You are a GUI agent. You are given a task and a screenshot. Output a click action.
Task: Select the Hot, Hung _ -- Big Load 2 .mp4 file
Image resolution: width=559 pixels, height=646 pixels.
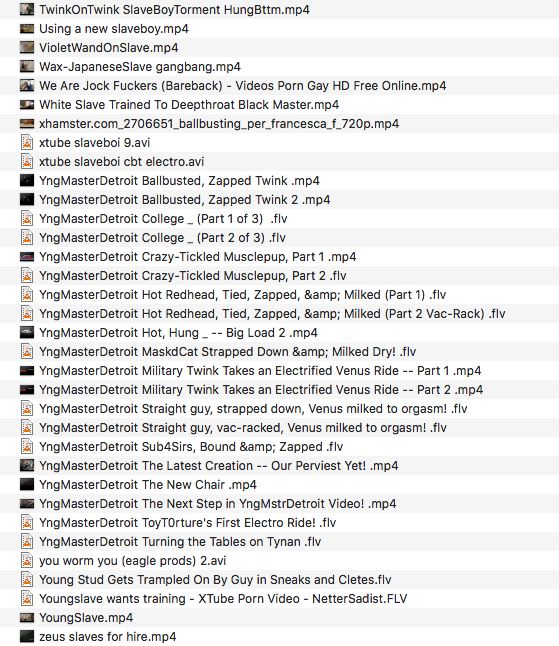pyautogui.click(x=178, y=332)
